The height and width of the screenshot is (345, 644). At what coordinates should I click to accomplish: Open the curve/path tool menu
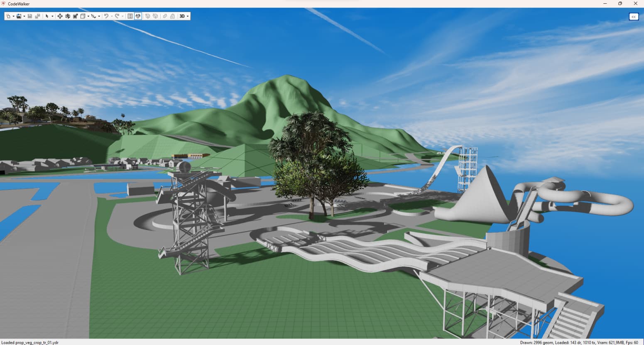coord(93,16)
